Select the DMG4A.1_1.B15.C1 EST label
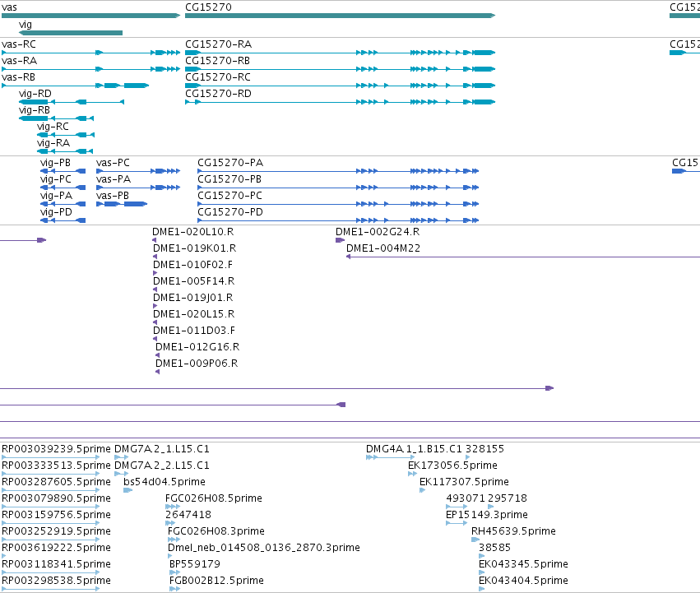Viewport: 700px width, 593px height. click(414, 449)
